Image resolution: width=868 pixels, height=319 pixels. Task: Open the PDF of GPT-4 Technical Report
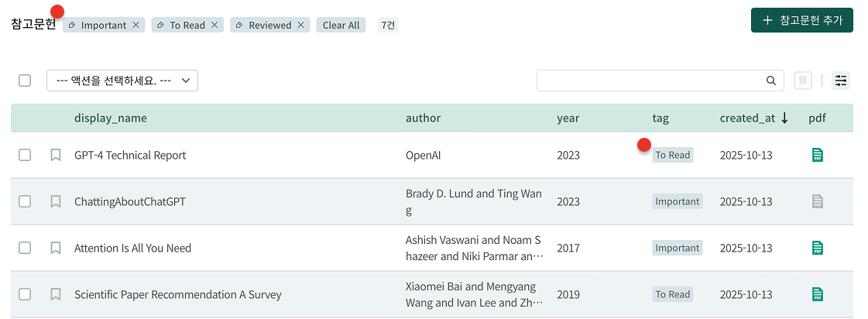(x=817, y=155)
